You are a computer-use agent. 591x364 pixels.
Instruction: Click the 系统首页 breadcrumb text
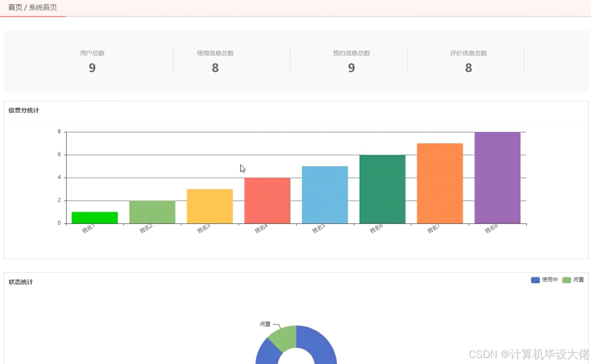click(43, 8)
